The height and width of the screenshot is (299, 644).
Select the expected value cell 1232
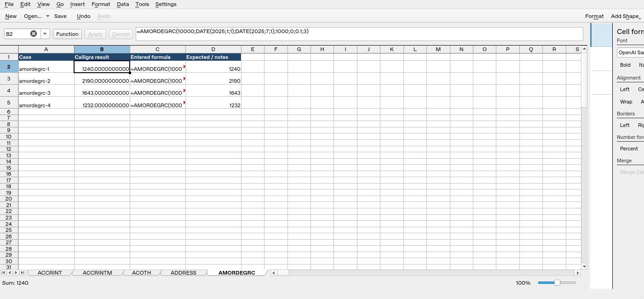[x=213, y=103]
